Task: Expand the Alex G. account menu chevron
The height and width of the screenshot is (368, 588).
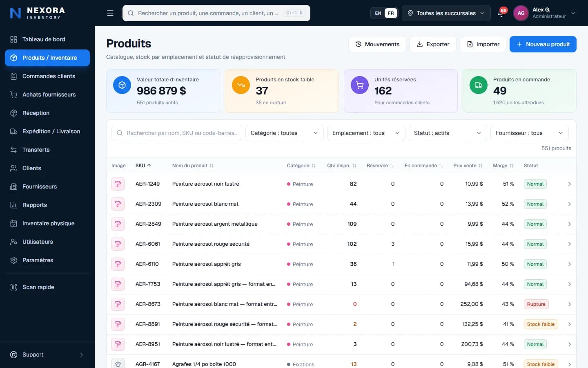Action: 573,13
